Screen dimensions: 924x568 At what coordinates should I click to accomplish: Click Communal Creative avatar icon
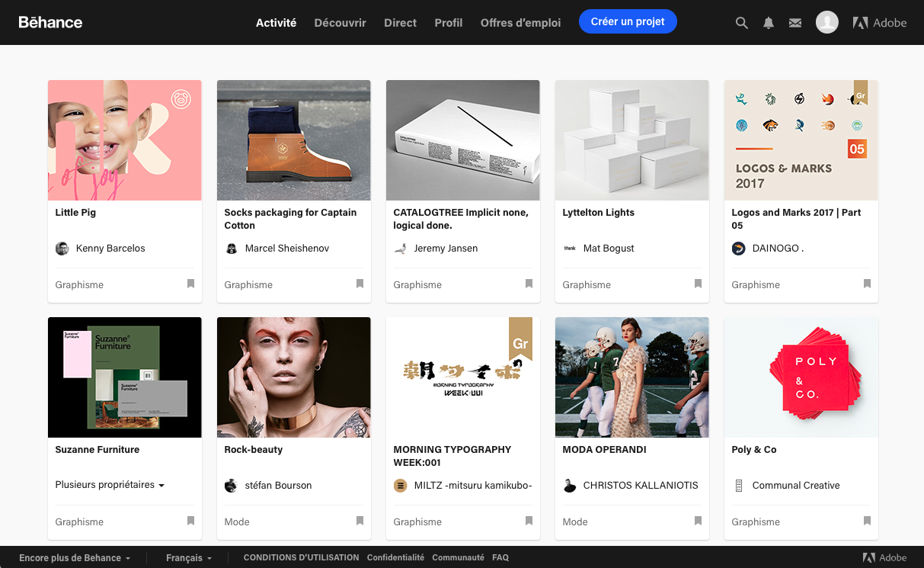click(x=738, y=486)
